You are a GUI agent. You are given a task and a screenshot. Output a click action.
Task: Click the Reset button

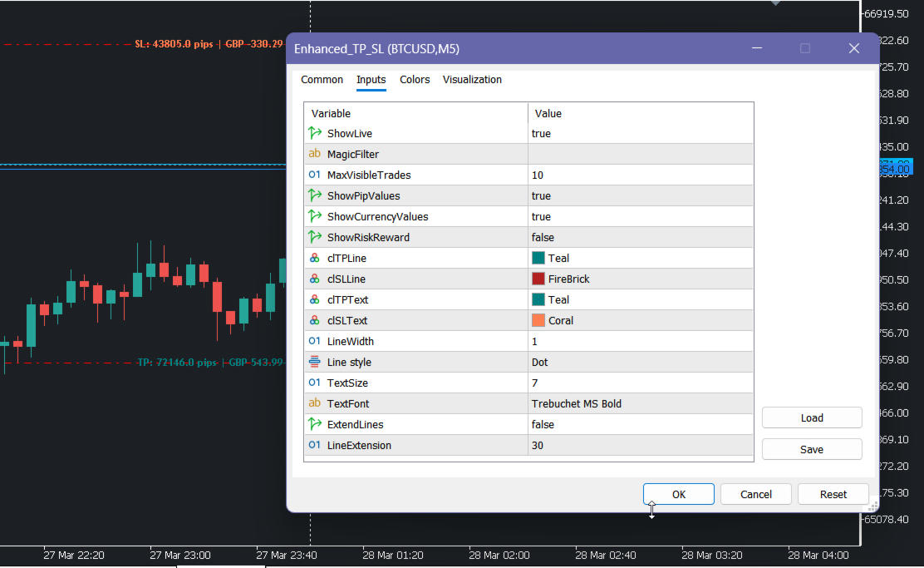(x=833, y=494)
